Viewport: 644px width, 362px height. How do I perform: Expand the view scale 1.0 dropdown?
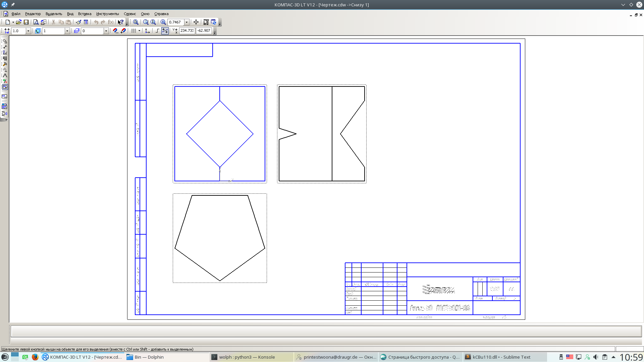coord(28,31)
